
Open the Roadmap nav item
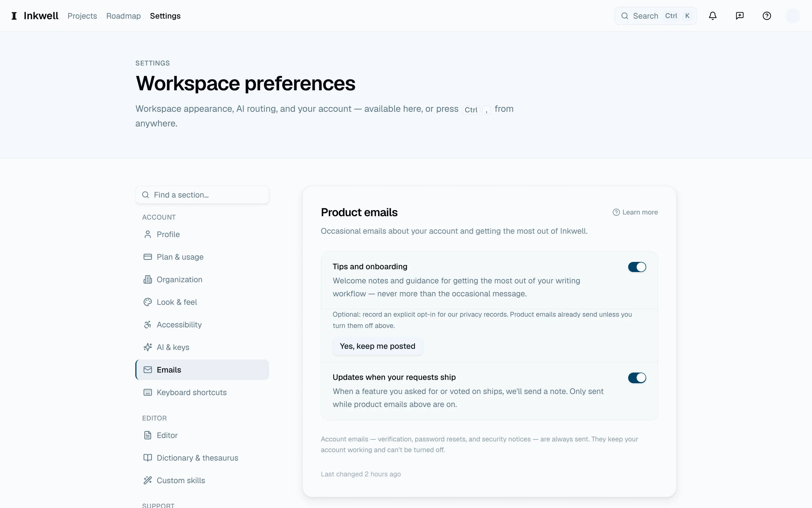click(x=123, y=16)
